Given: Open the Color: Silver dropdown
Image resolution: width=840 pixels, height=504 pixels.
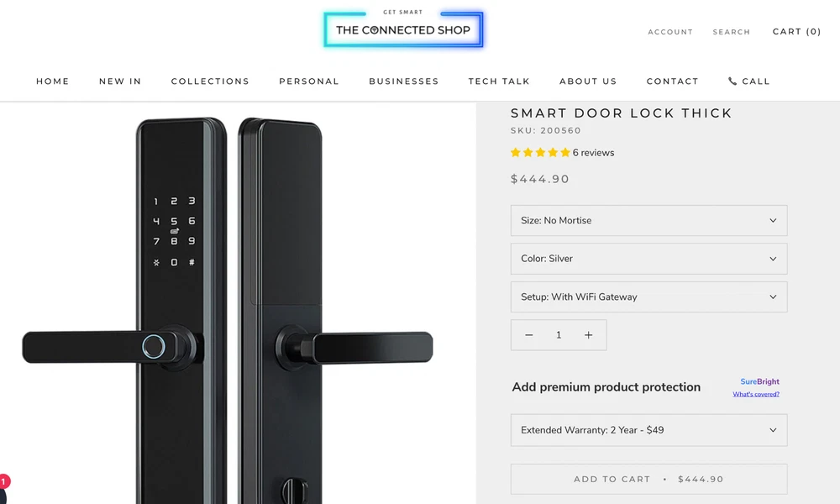Looking at the screenshot, I should [648, 259].
